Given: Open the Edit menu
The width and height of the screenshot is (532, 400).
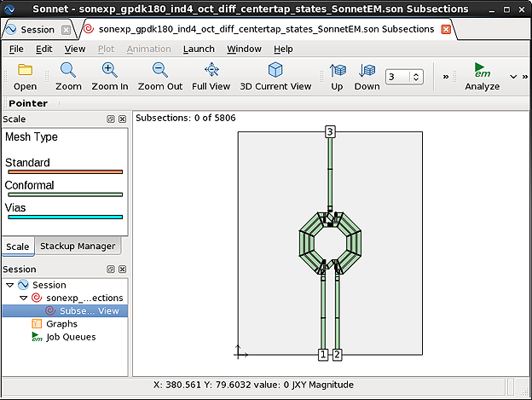Looking at the screenshot, I should click(x=44, y=49).
